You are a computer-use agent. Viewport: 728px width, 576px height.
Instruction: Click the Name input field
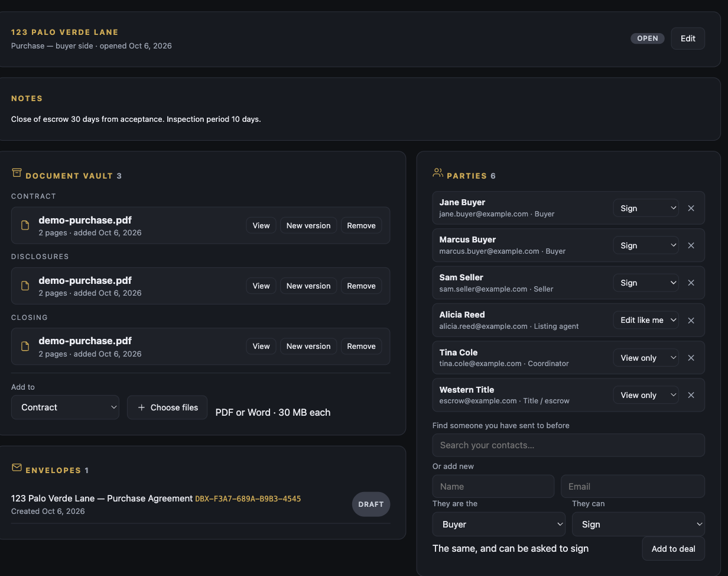(x=493, y=486)
